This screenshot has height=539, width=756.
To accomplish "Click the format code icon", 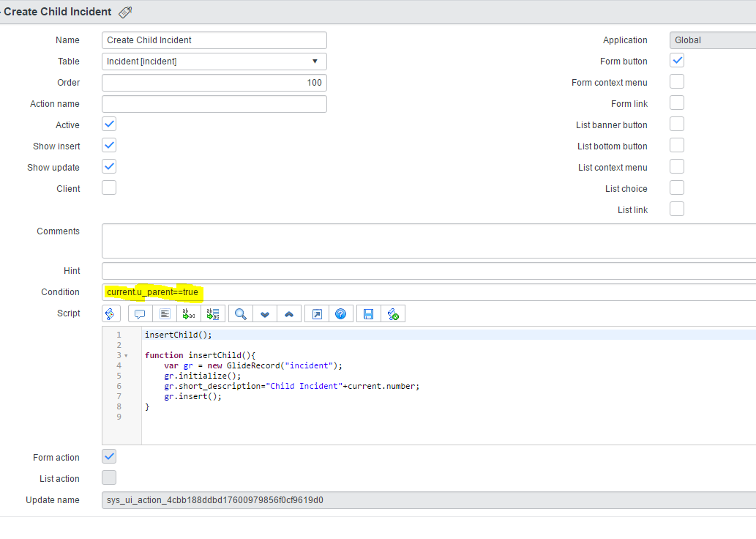I will 165,314.
